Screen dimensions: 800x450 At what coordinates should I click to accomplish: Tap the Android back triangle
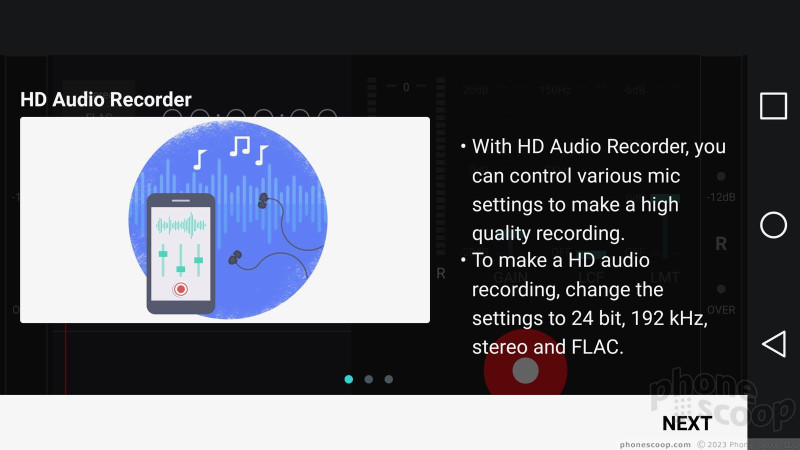point(773,344)
